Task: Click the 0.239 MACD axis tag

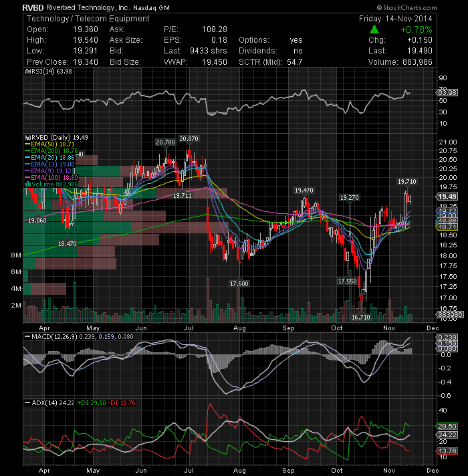Action: tap(447, 337)
